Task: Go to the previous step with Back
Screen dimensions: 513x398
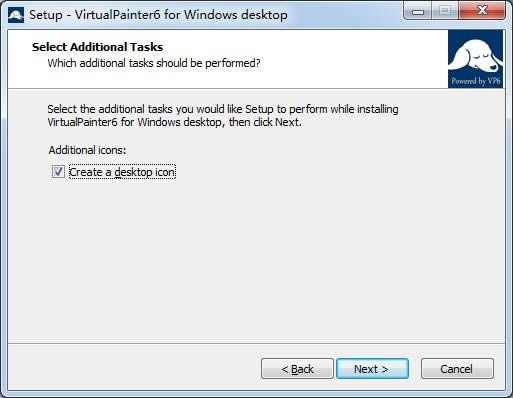Action: tap(297, 369)
